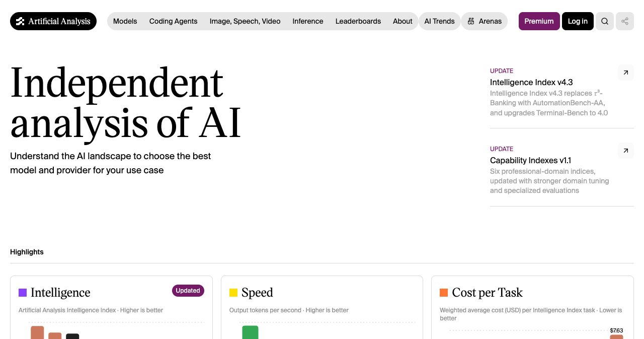
Task: Click the Premium button
Action: 539,21
